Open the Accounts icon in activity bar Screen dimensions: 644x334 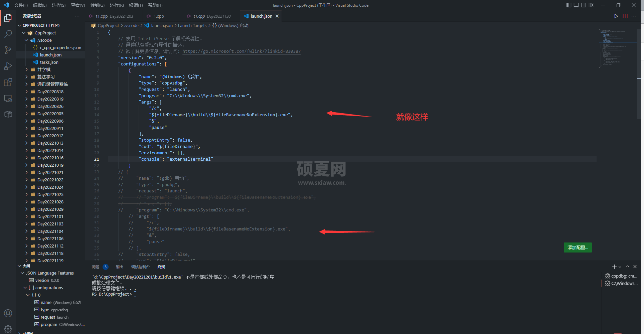point(8,313)
